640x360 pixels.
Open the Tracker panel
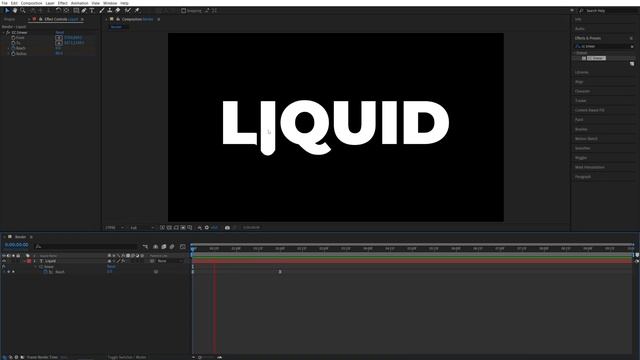(x=580, y=101)
